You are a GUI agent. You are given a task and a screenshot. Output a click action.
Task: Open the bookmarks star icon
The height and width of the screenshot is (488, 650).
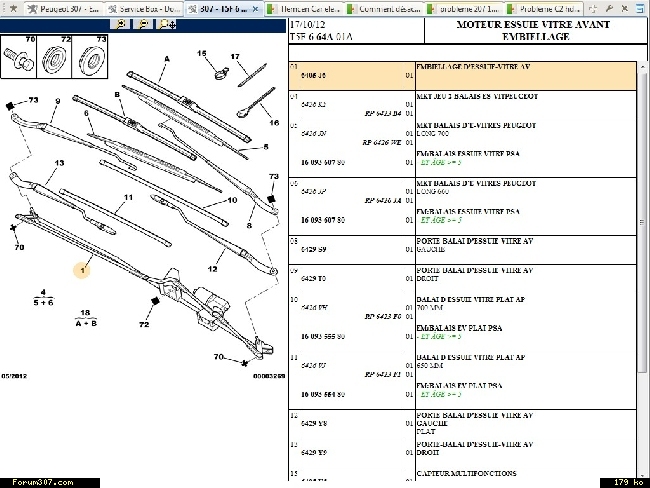point(13,8)
